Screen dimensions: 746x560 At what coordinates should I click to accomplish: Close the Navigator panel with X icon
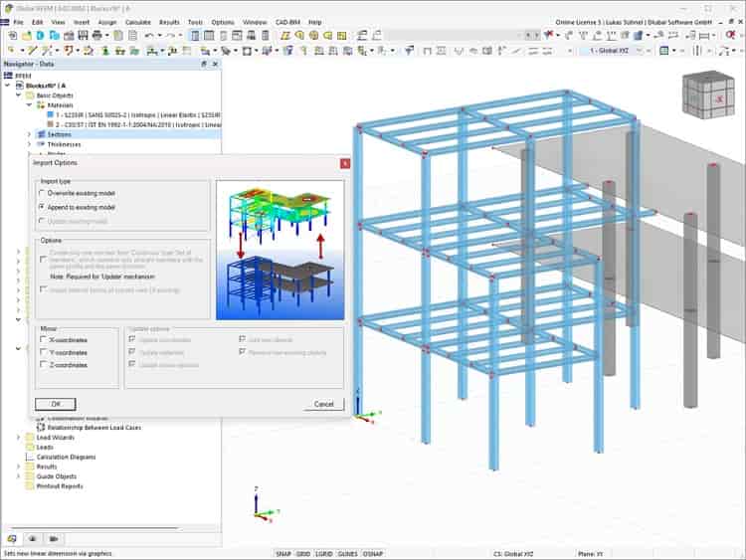pyautogui.click(x=215, y=64)
